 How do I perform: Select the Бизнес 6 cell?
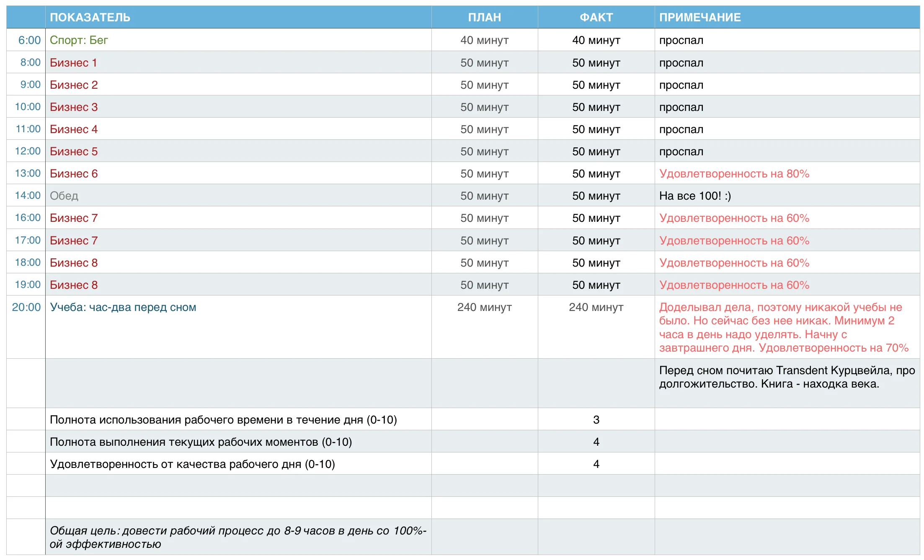point(74,173)
